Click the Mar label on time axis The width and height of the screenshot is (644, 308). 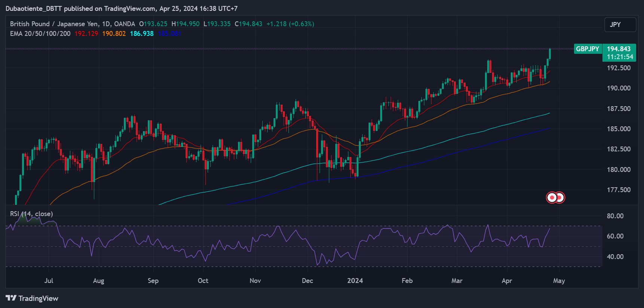(x=457, y=281)
